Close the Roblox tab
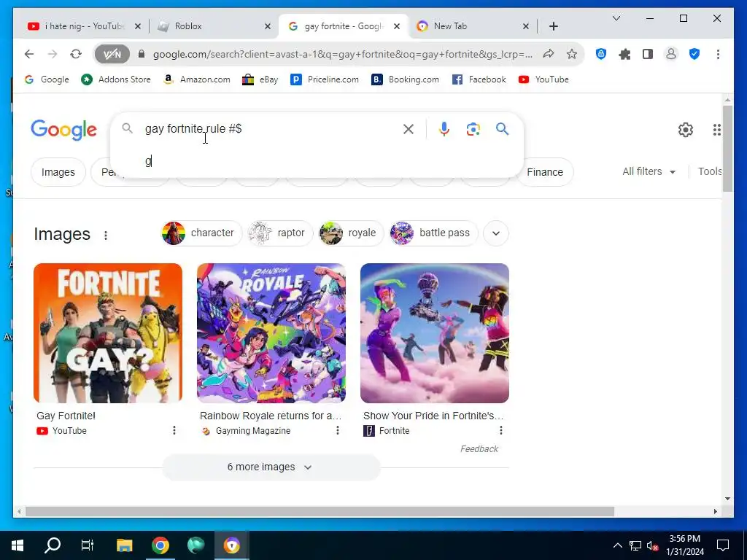The height and width of the screenshot is (560, 747). (x=268, y=27)
